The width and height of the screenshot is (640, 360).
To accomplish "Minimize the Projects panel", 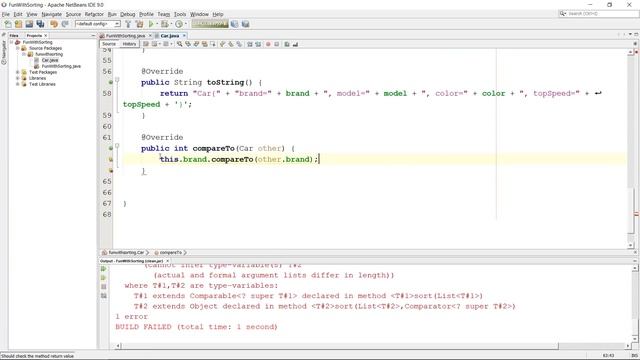I will (93, 36).
